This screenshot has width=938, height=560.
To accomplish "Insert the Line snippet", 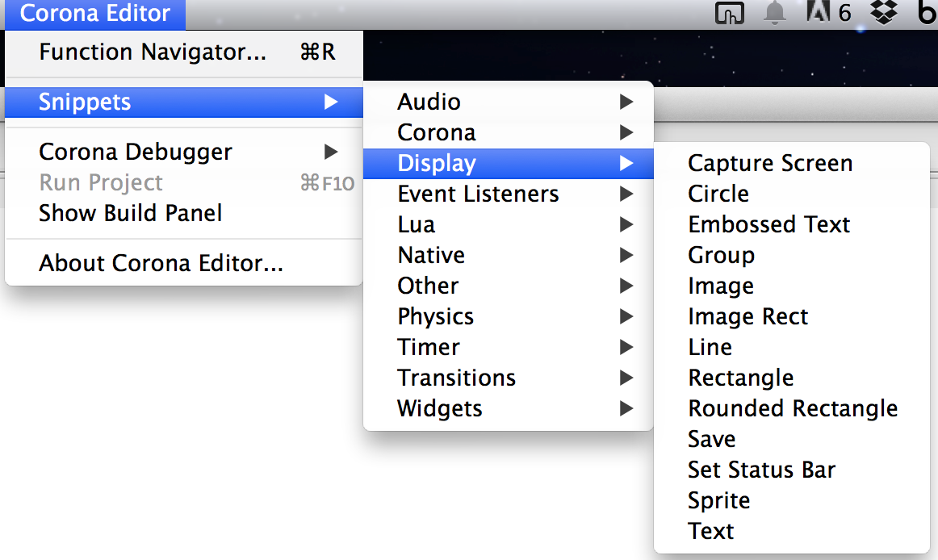I will click(x=792, y=347).
